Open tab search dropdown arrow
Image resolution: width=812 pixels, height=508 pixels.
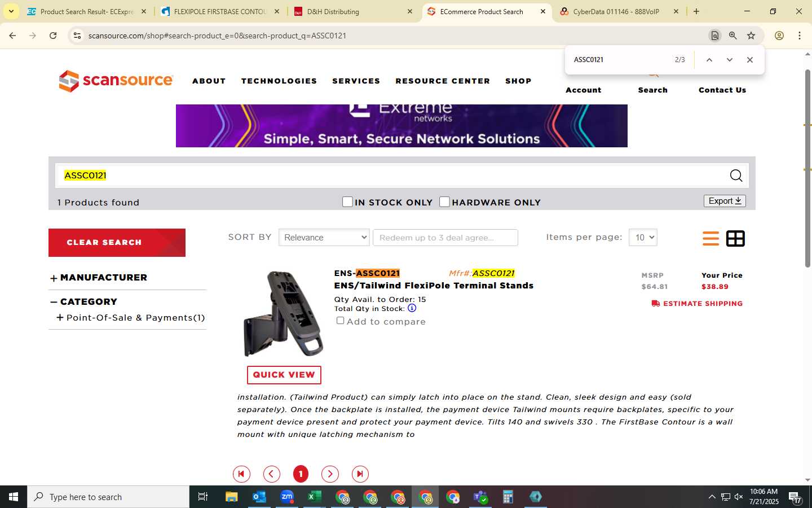(x=11, y=11)
